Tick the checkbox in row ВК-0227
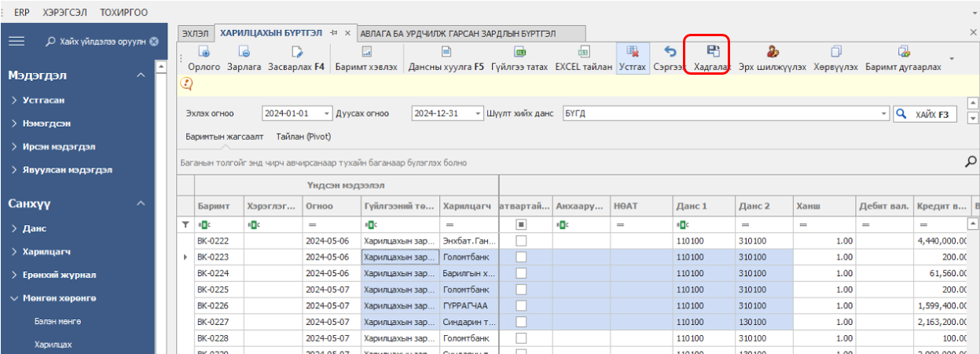The image size is (980, 354). coord(520,321)
